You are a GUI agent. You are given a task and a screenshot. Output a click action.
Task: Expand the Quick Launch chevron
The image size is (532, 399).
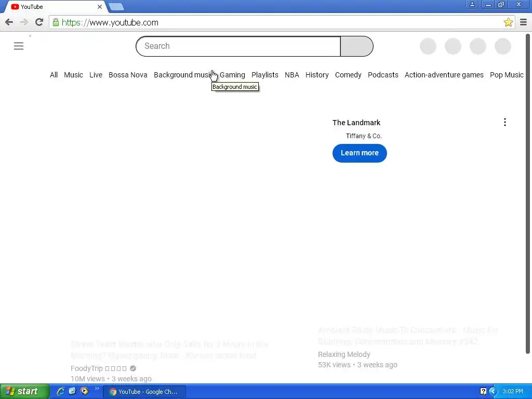97,389
